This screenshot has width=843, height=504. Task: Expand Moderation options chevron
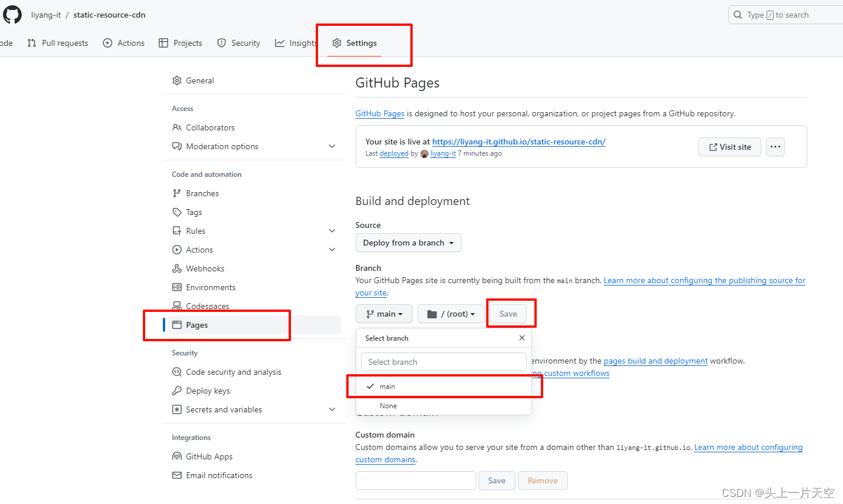[332, 146]
